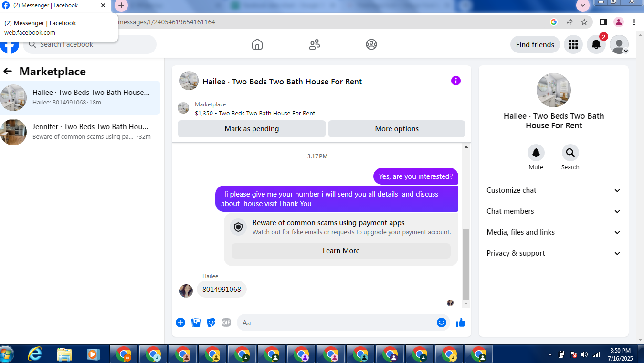The height and width of the screenshot is (363, 644).
Task: Choose a GIF from the composer
Action: [x=226, y=322]
